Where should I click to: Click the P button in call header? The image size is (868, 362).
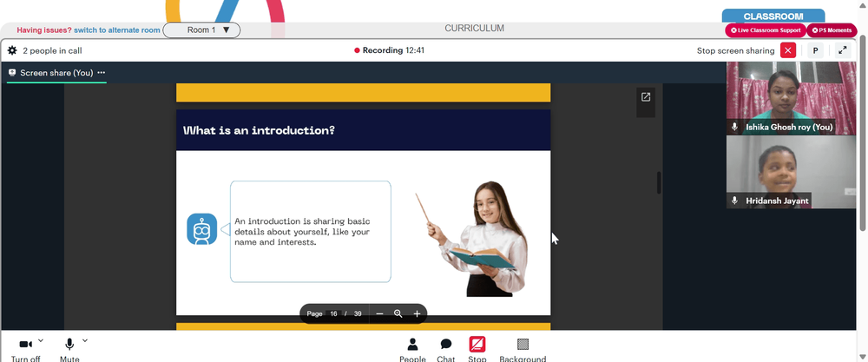815,50
